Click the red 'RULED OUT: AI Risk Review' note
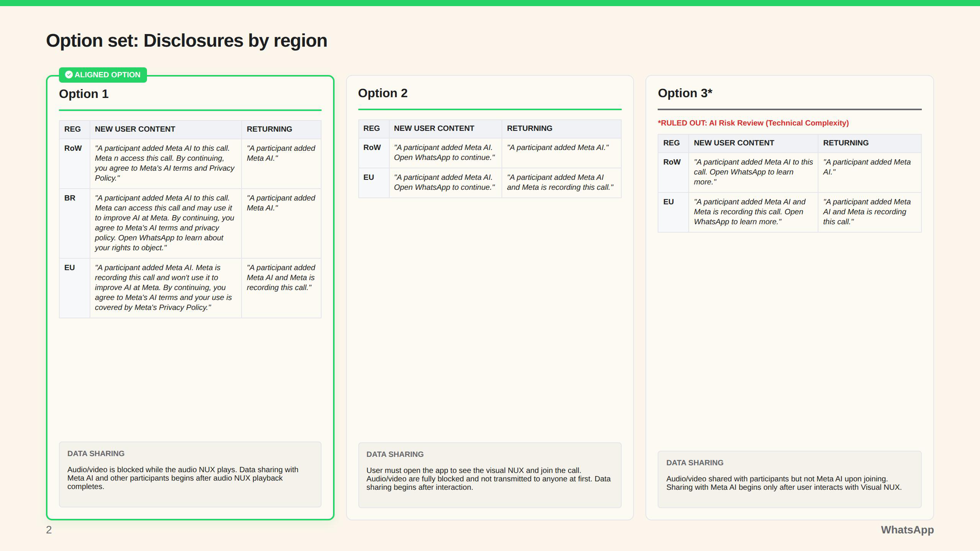 point(753,123)
